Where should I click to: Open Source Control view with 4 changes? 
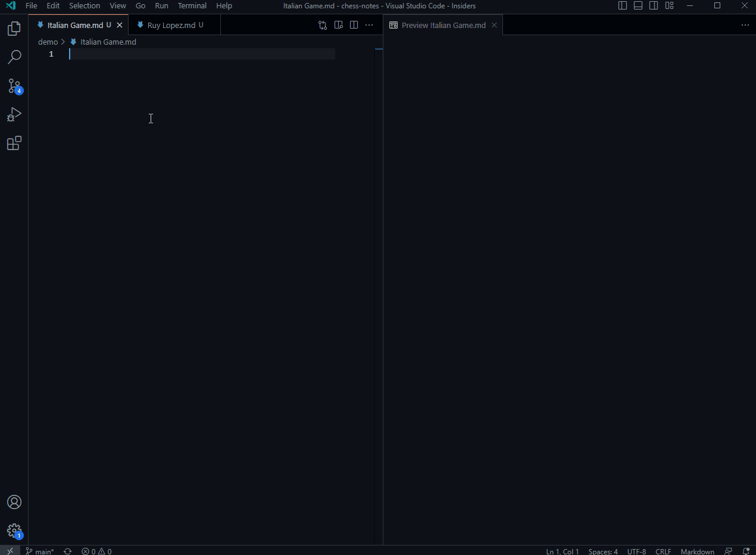tap(14, 86)
